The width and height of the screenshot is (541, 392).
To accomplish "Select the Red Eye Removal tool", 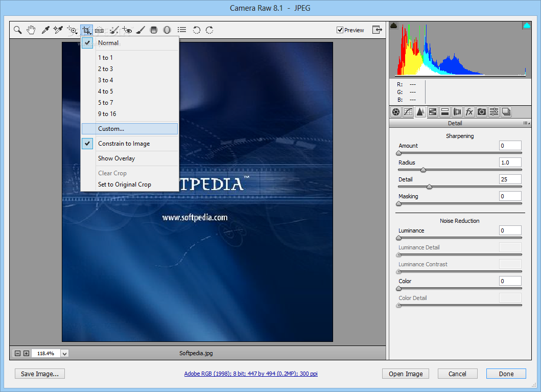I will click(x=127, y=30).
